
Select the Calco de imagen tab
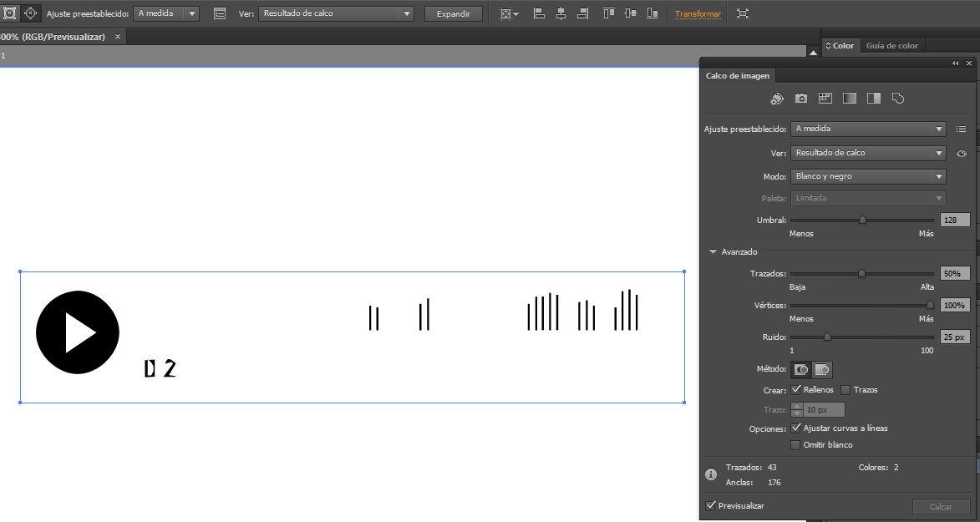coord(738,76)
